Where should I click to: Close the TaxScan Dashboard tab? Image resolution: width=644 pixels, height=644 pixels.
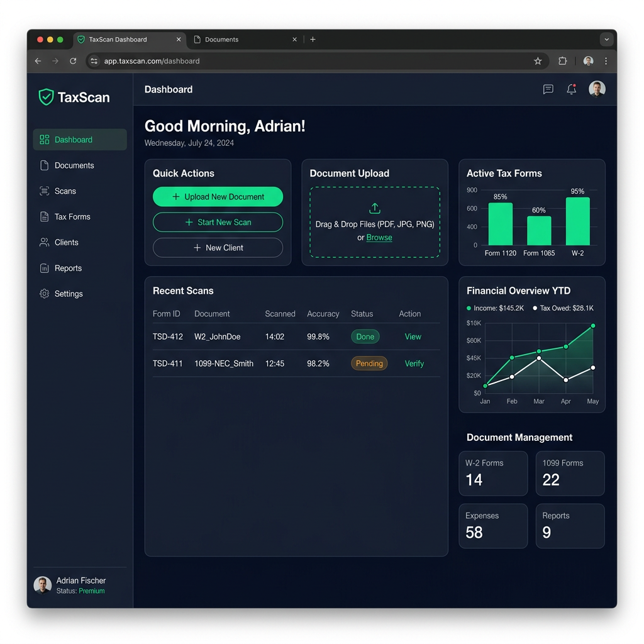click(179, 40)
